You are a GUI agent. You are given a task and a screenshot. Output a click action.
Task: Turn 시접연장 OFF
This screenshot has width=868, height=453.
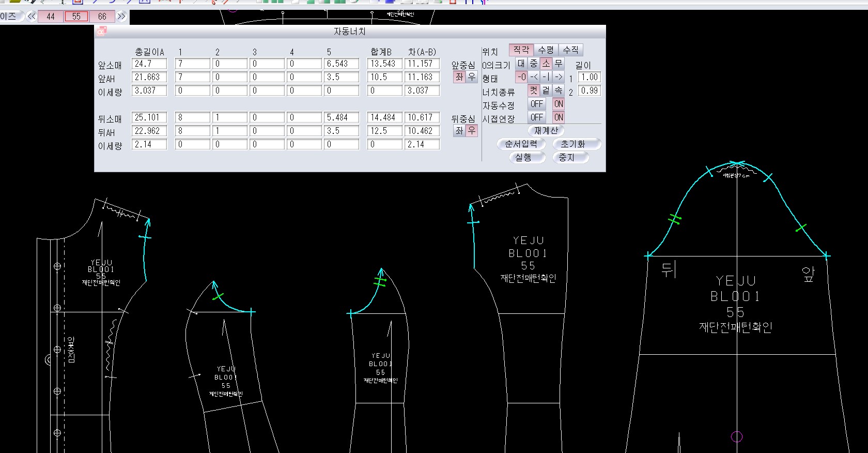(537, 117)
